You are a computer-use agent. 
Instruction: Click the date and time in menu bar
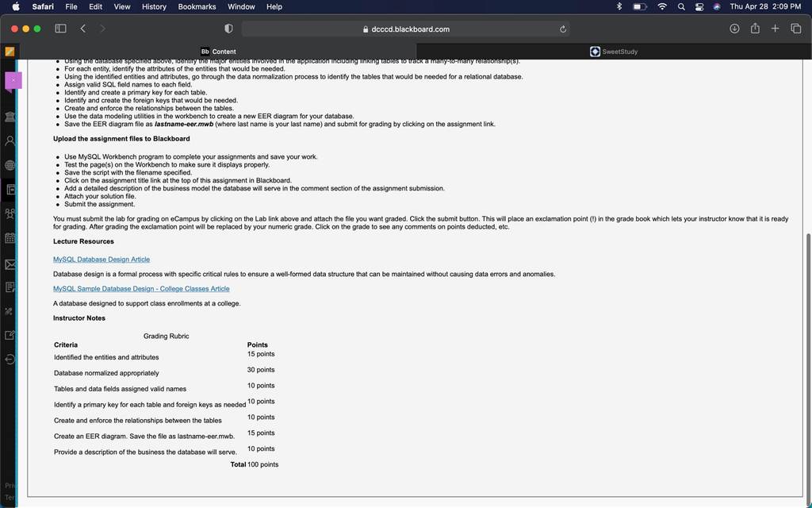pos(765,6)
